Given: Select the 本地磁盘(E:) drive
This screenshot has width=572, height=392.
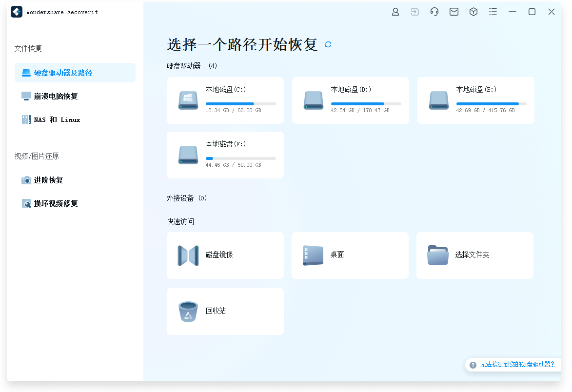Looking at the screenshot, I should [x=475, y=100].
